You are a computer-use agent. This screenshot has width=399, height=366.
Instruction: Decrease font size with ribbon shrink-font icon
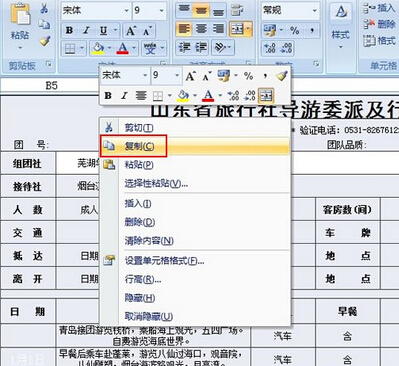coord(147,31)
